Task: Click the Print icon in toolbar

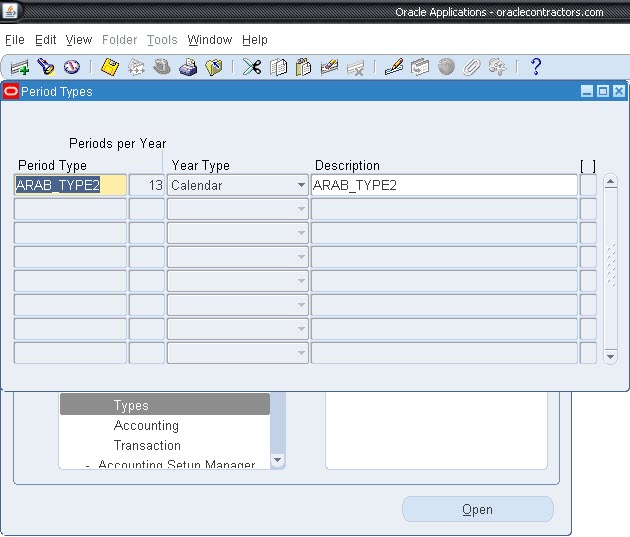Action: click(188, 67)
